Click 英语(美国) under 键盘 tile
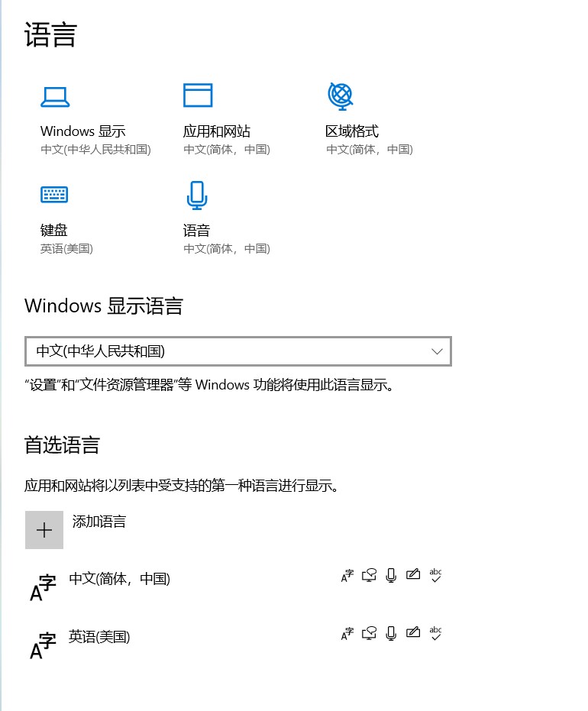588x711 pixels. 66,248
